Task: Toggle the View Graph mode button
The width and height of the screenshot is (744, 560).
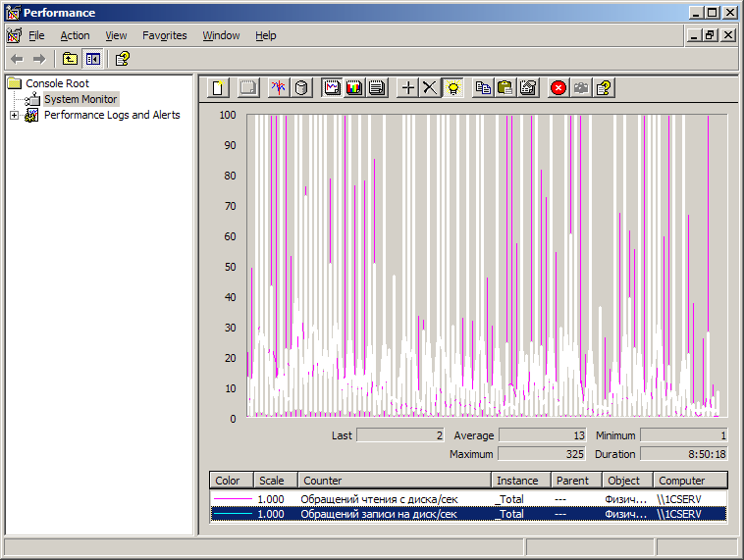Action: pos(332,88)
